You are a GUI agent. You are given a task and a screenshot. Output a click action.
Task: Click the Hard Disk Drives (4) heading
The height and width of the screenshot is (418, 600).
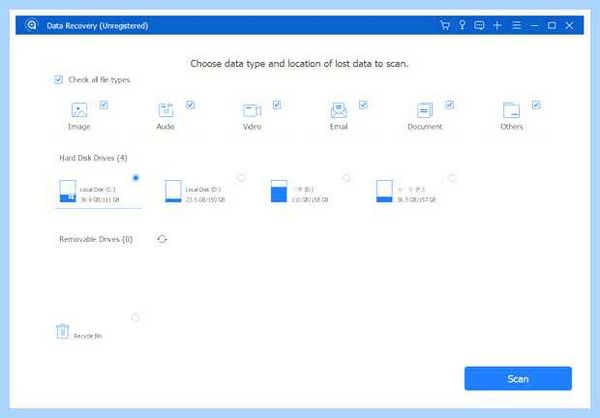(x=93, y=158)
